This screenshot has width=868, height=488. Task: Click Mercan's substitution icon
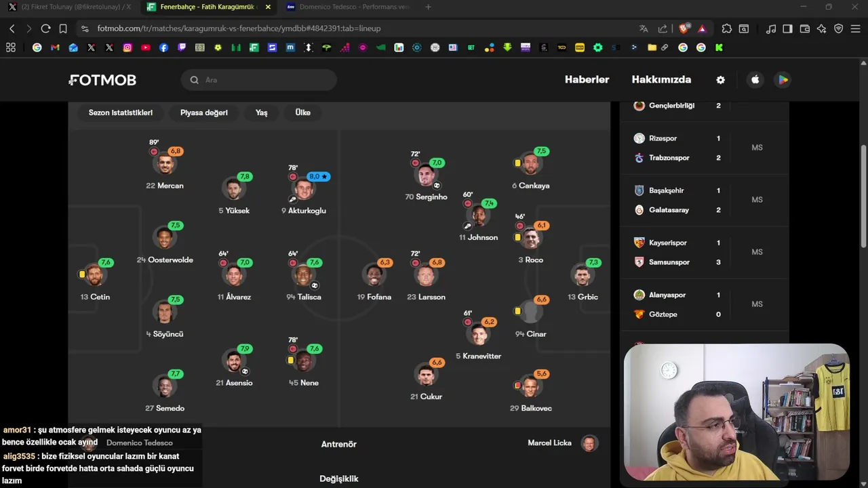(154, 152)
